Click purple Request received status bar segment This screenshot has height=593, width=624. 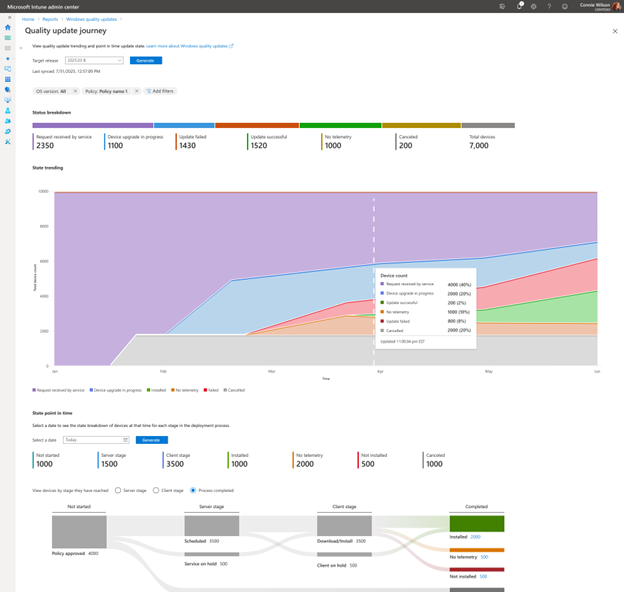pos(93,125)
